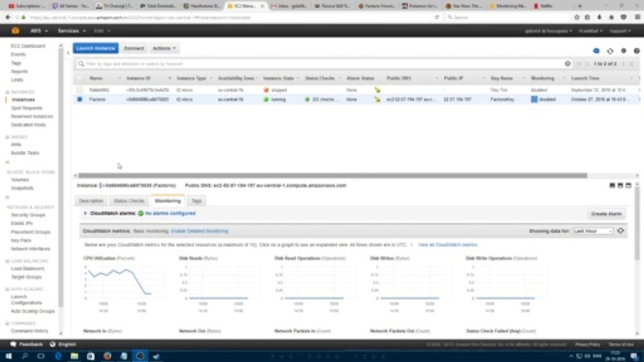644x362 pixels.
Task: Open instance table settings gear
Action: pos(623,51)
